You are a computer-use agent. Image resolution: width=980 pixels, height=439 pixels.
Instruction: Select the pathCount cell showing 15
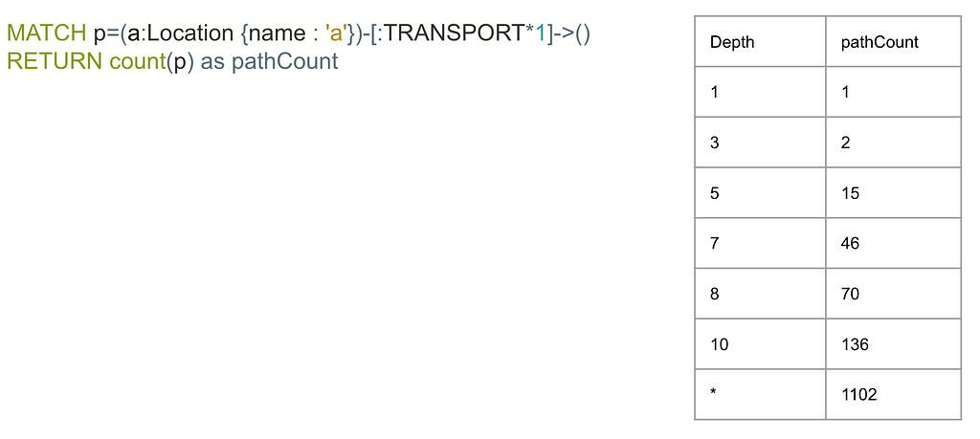[893, 193]
